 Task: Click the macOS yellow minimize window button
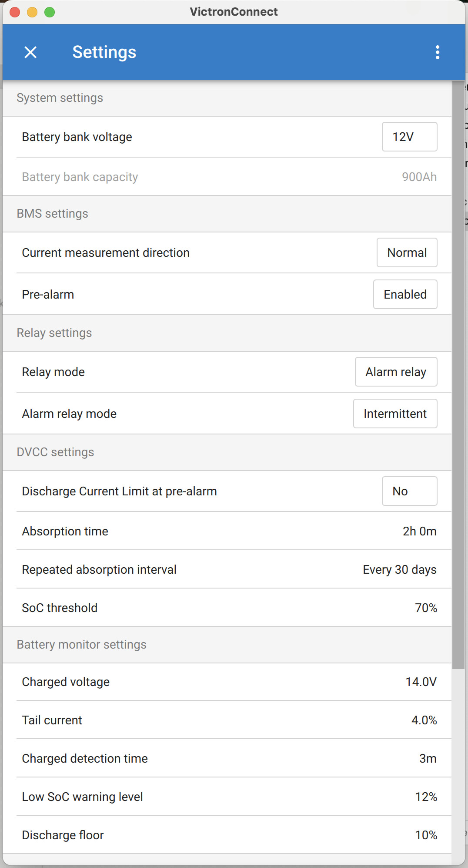pyautogui.click(x=32, y=12)
